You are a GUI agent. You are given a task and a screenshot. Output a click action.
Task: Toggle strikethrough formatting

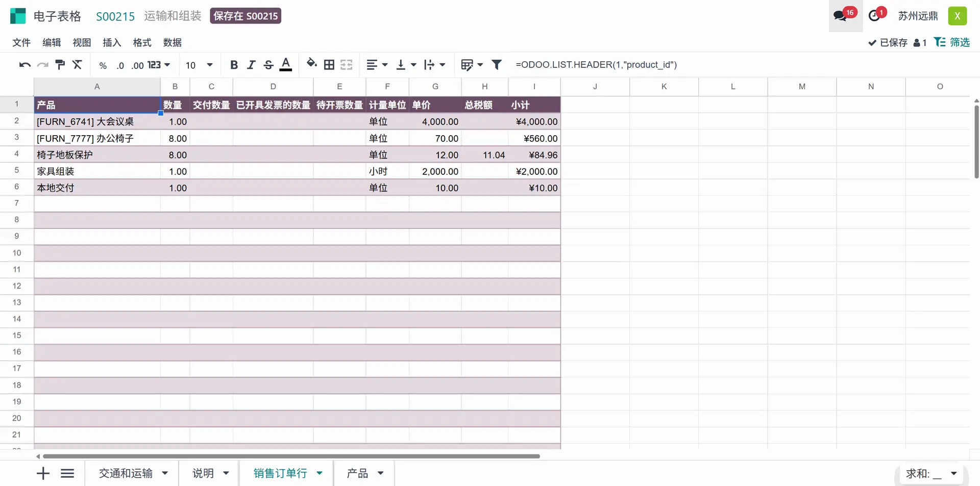coord(268,65)
